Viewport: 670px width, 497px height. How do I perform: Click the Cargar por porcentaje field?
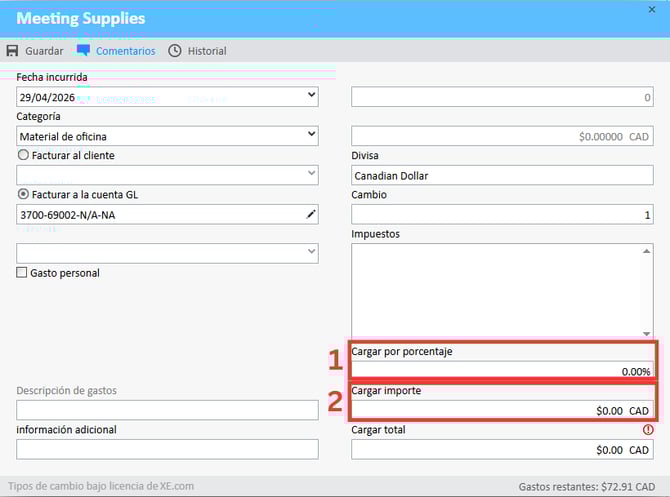coord(502,371)
